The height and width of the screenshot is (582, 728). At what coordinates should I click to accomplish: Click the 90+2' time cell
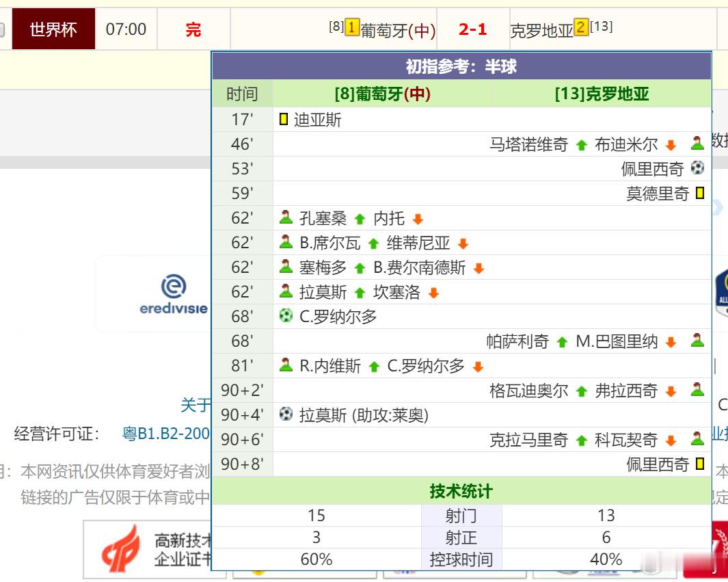[243, 391]
